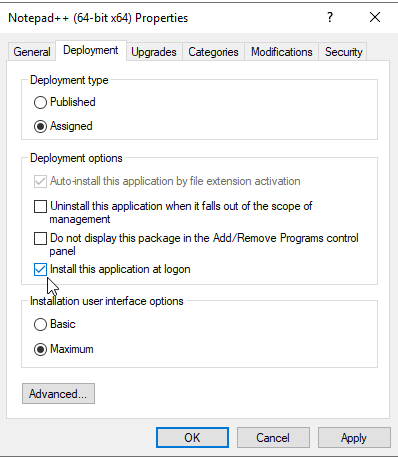
Task: Apply the deployment settings
Action: click(x=354, y=438)
